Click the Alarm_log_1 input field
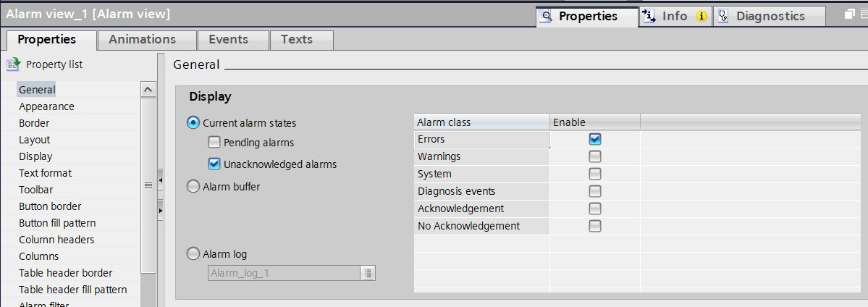The width and height of the screenshot is (868, 307). click(282, 273)
